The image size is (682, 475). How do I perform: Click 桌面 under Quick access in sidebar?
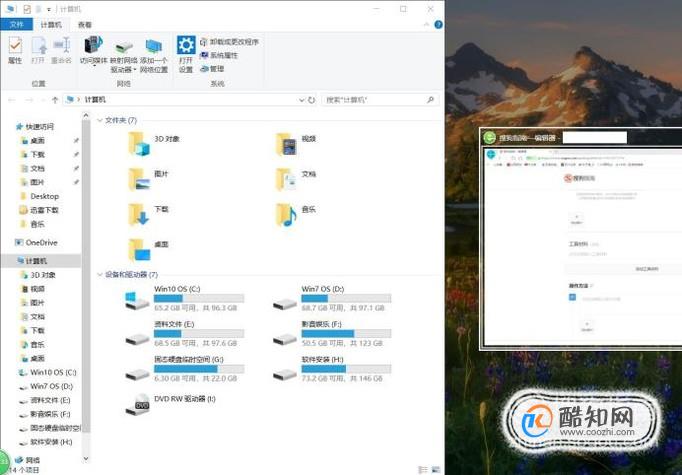click(x=33, y=140)
